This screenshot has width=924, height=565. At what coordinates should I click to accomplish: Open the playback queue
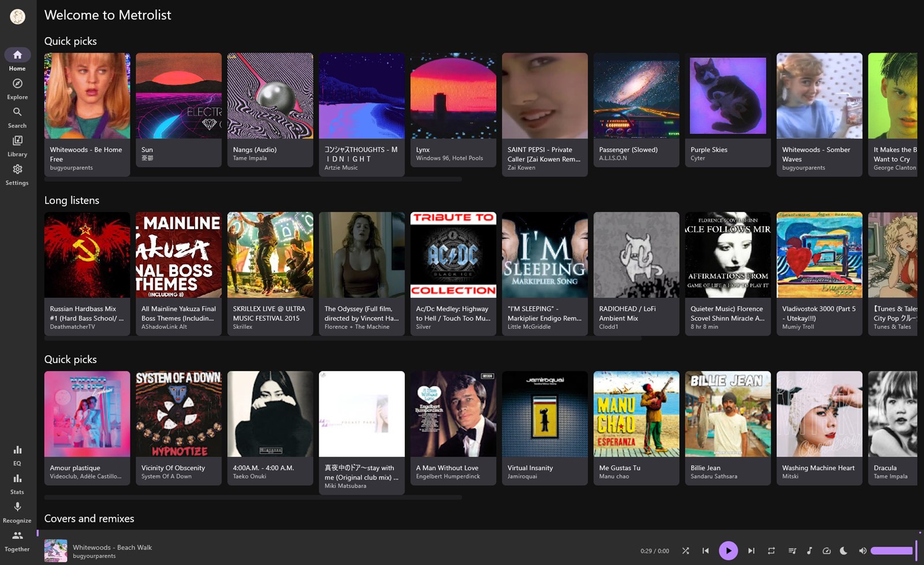click(x=792, y=551)
